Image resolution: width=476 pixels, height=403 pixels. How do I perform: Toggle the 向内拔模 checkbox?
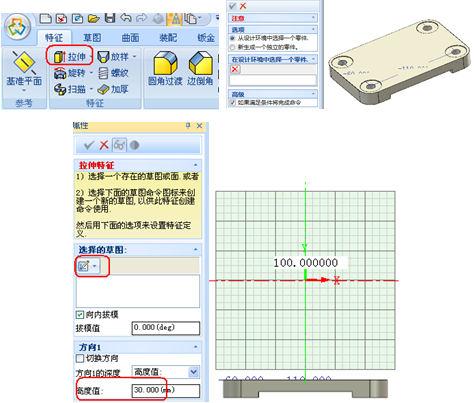[80, 314]
